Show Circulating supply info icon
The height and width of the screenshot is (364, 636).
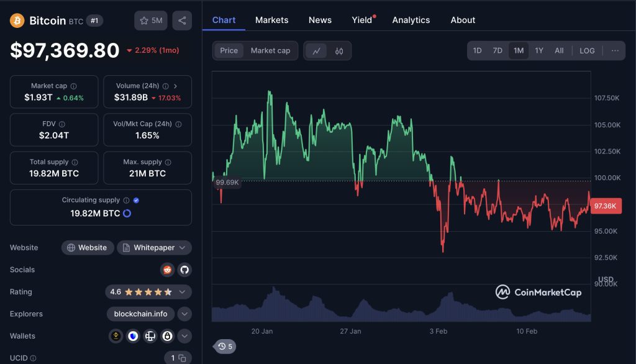tap(126, 200)
